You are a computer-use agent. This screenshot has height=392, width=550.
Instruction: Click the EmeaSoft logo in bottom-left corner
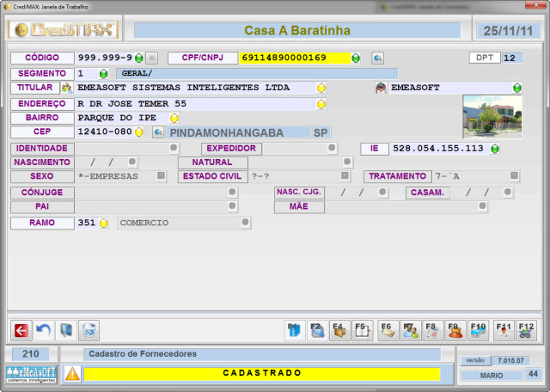tap(32, 374)
